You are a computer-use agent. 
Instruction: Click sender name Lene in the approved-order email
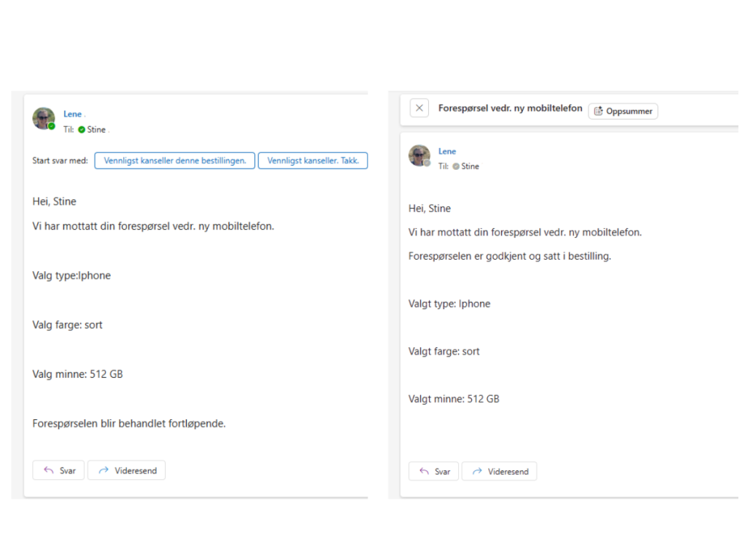pos(447,152)
